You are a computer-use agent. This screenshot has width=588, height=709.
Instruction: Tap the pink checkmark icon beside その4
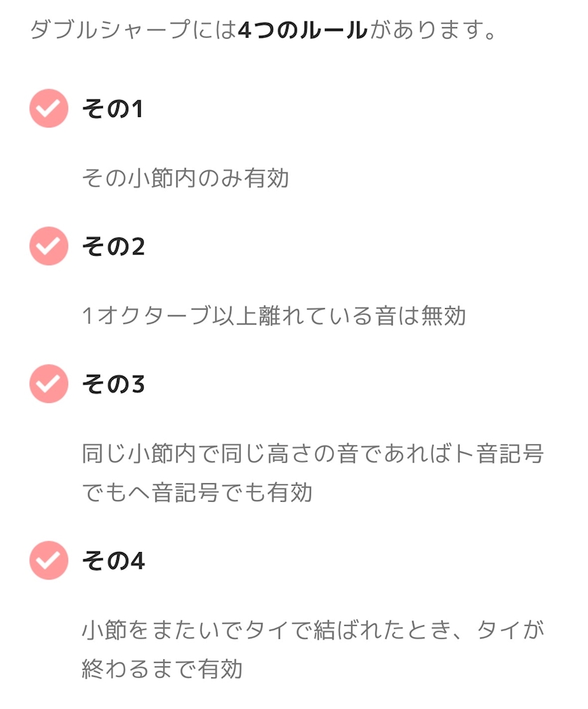tap(48, 560)
